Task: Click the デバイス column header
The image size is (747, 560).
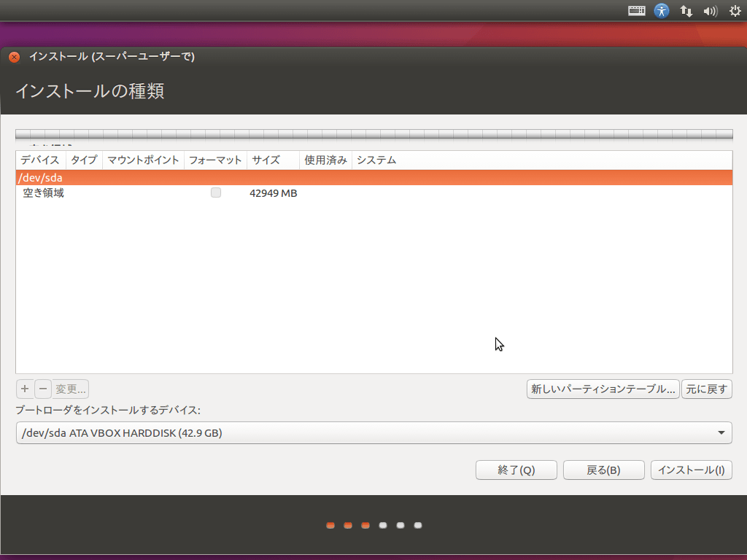Action: (x=40, y=160)
